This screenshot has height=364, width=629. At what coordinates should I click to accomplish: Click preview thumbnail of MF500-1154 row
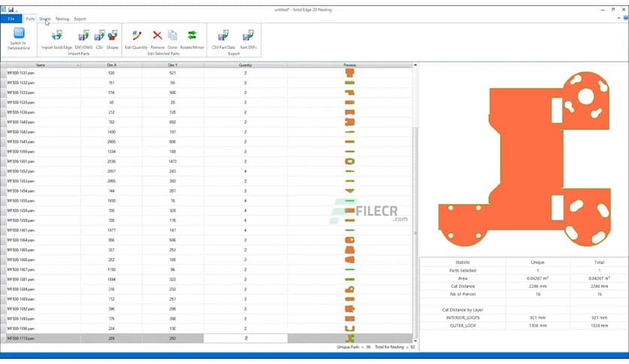[x=350, y=191]
